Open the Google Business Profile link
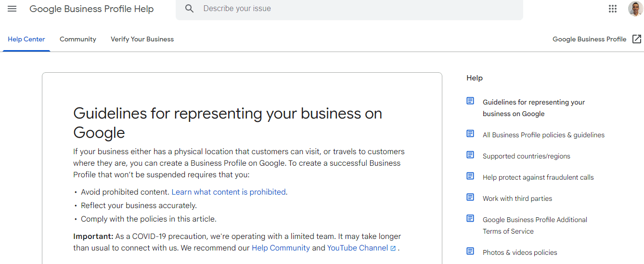 click(x=589, y=39)
